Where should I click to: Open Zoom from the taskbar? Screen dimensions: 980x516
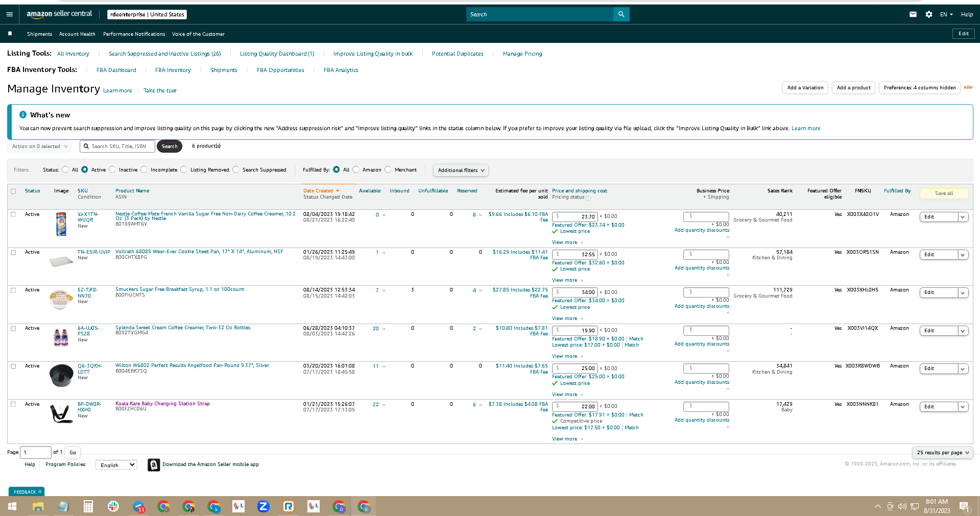264,506
